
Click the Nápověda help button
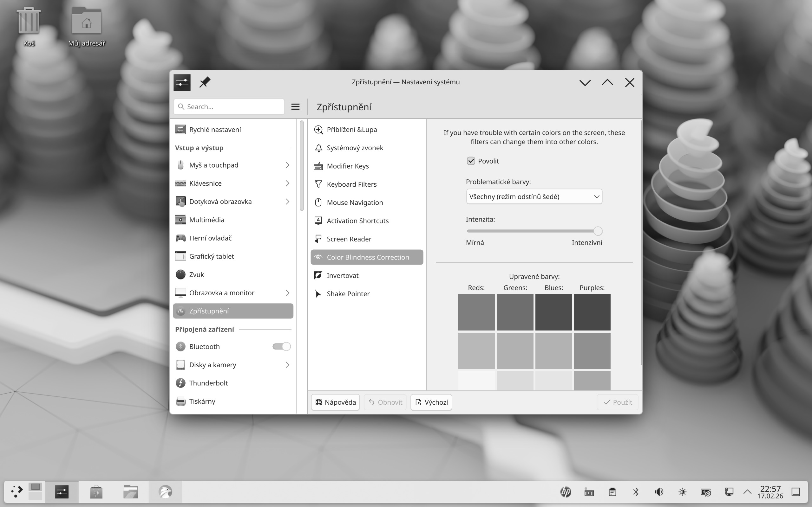(x=335, y=402)
